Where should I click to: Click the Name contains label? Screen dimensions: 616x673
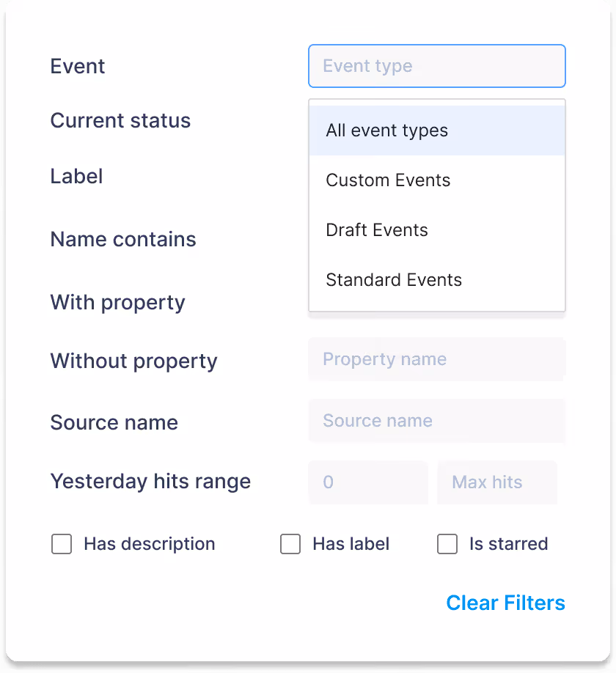[122, 239]
